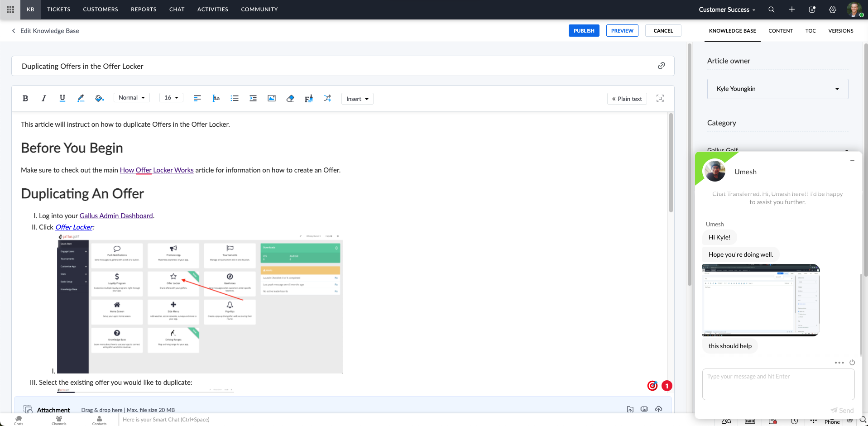Open global search in top bar

pyautogui.click(x=772, y=10)
